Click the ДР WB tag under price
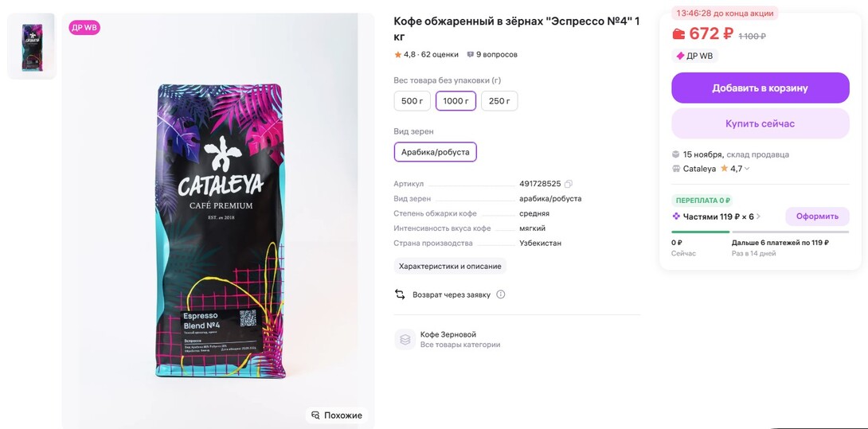The height and width of the screenshot is (429, 868). [694, 56]
